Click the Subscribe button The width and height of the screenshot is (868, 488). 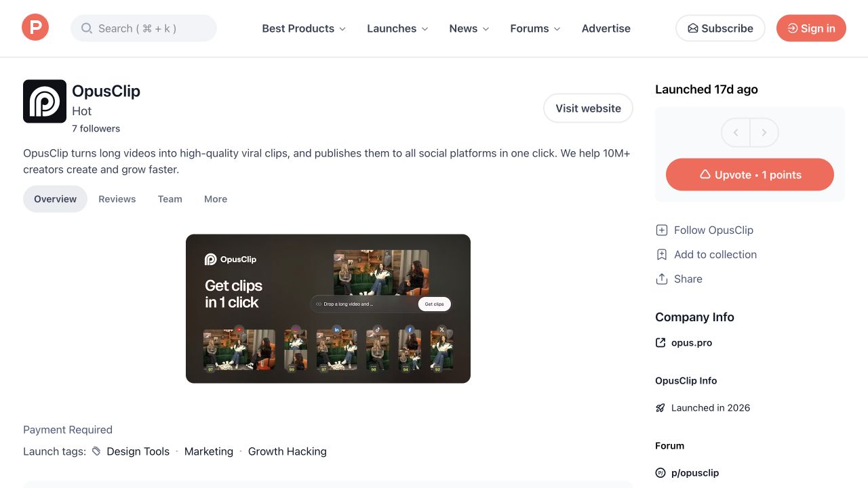[x=720, y=28]
